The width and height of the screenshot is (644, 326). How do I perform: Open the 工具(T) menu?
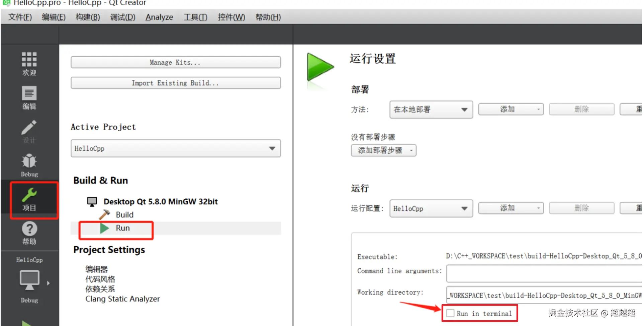pos(195,17)
